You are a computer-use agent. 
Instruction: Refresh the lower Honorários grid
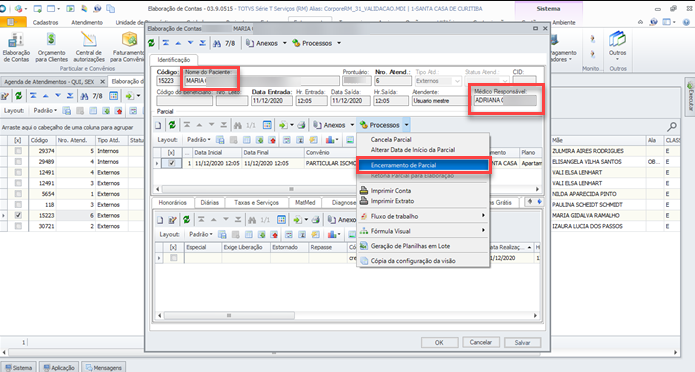tap(187, 219)
